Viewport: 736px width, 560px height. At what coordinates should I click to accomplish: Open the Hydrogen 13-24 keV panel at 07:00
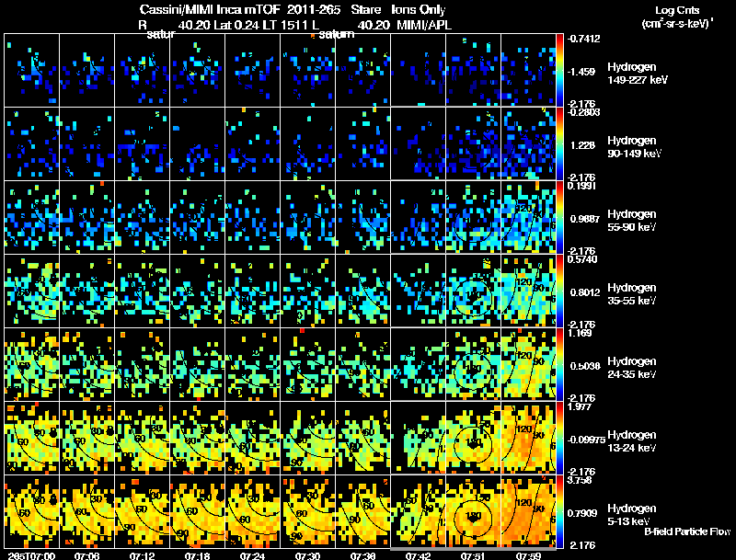31,439
